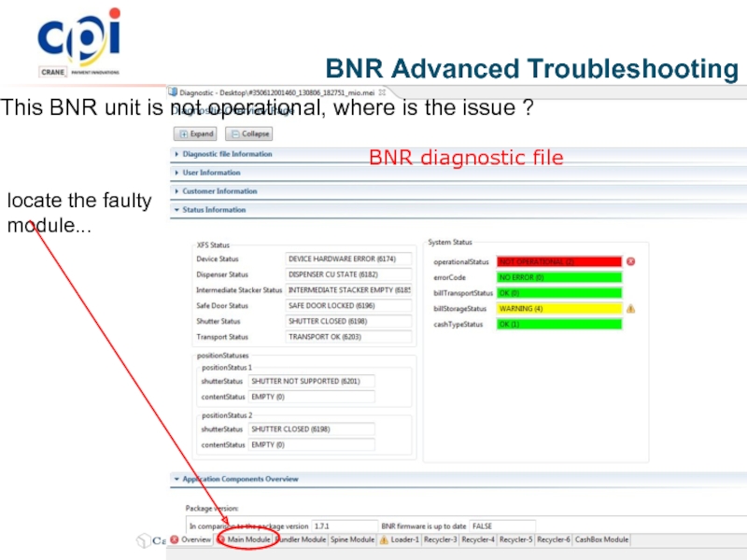Click positionStatus 1 shutterStatus field
Screen dimensions: 747x560
point(312,381)
